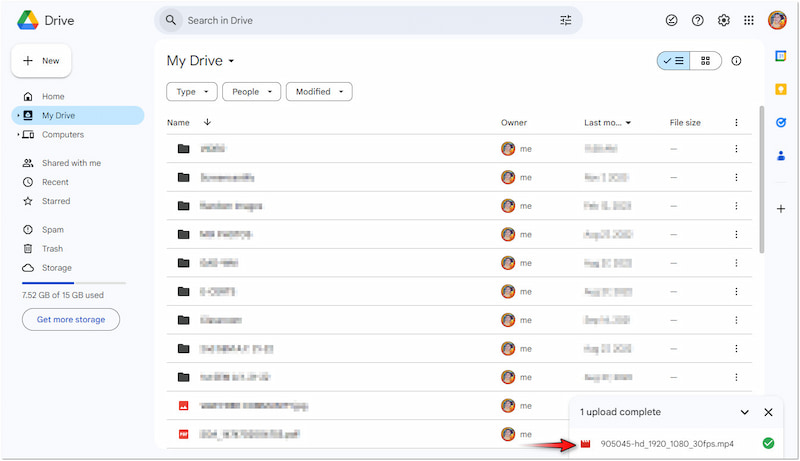Click the Get more storage button
The width and height of the screenshot is (800, 461).
[x=71, y=319]
